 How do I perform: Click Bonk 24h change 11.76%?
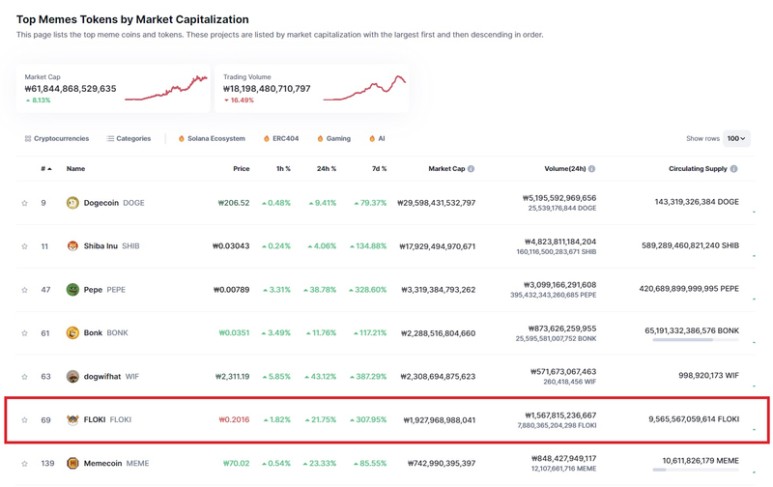click(321, 333)
